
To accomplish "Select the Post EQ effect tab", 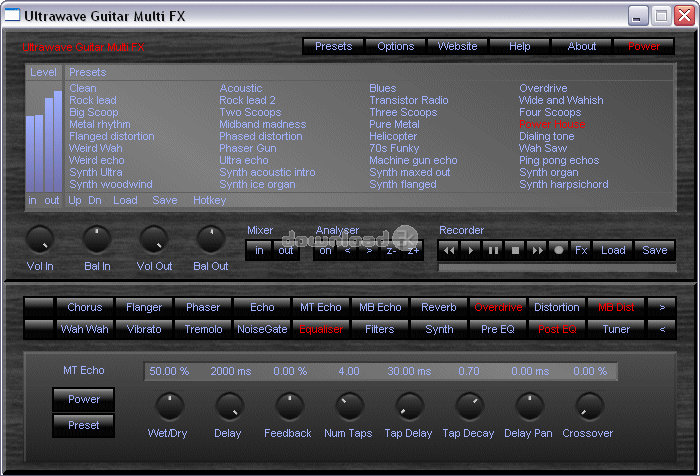I will click(557, 330).
